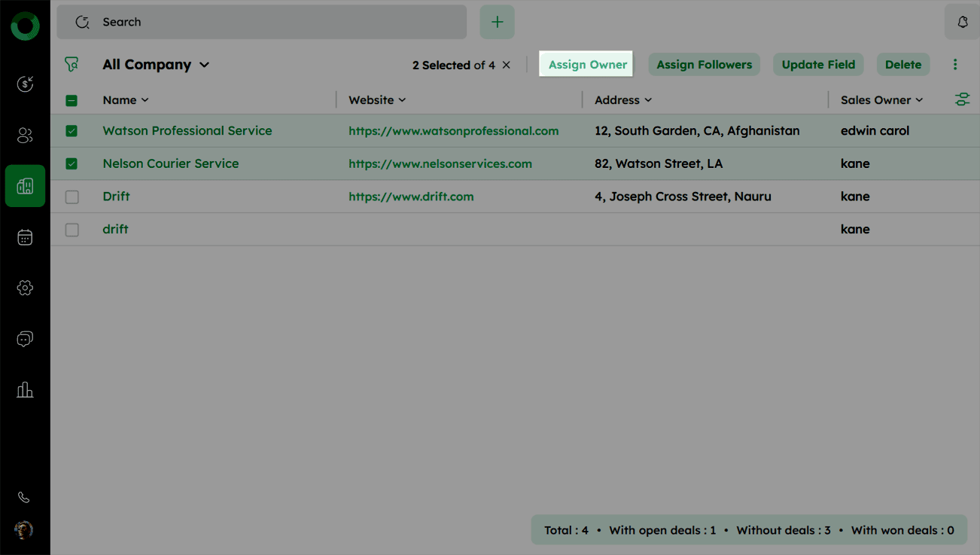Viewport: 980px width, 555px height.
Task: Open the Nelson Courier Service website link
Action: tap(440, 163)
